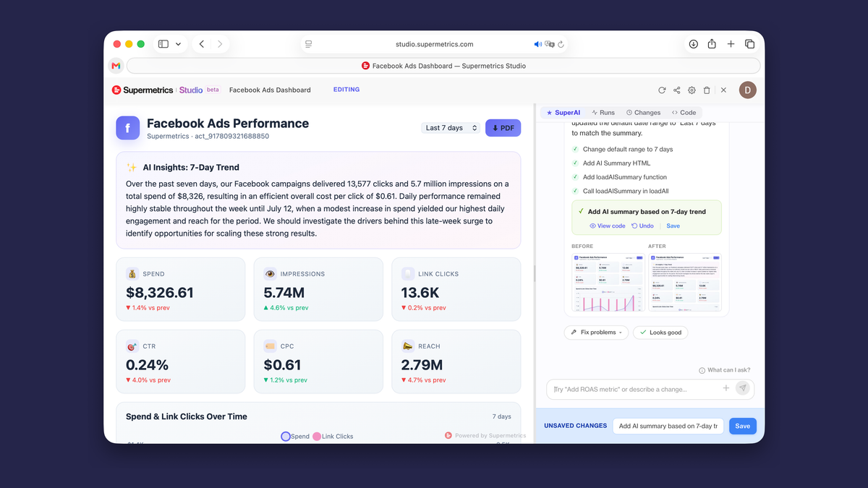Click What can I ask? help link
The height and width of the screenshot is (488, 868).
click(725, 370)
